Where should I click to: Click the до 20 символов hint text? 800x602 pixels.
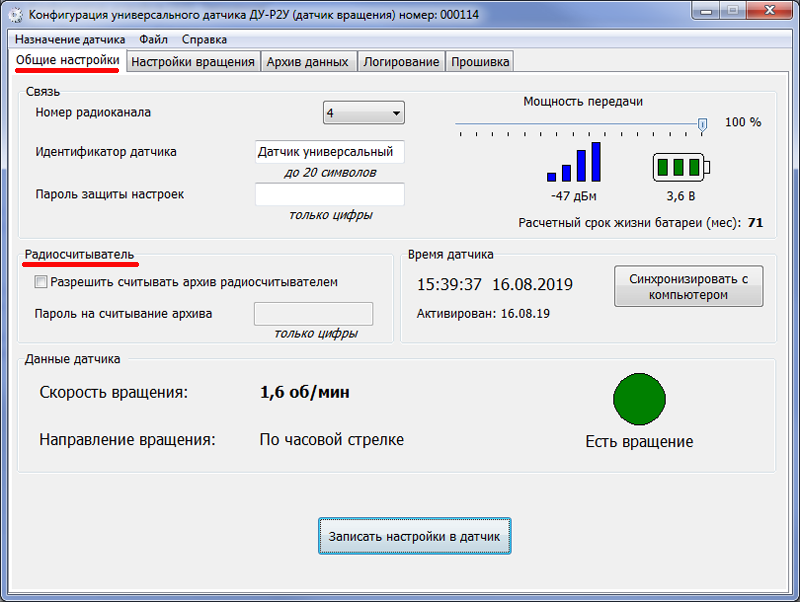point(330,173)
